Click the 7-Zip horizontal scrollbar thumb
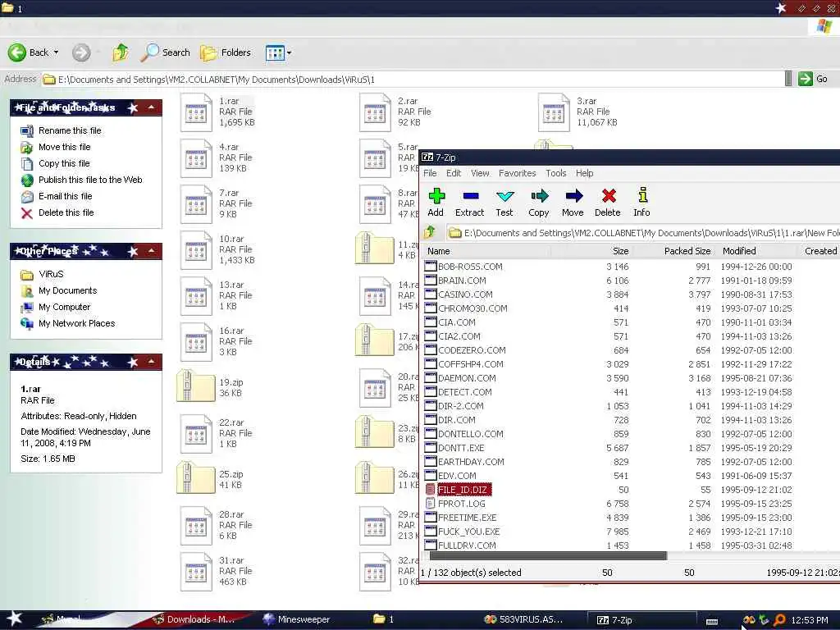 [x=549, y=556]
